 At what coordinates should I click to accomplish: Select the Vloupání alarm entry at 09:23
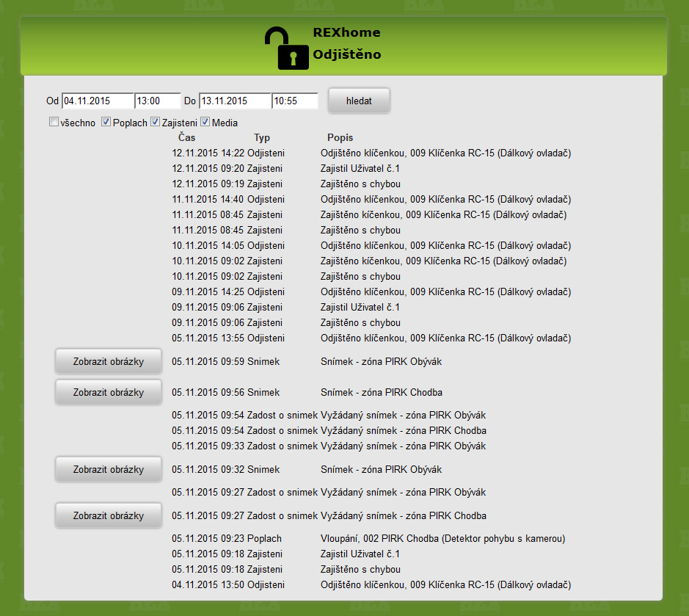442,538
